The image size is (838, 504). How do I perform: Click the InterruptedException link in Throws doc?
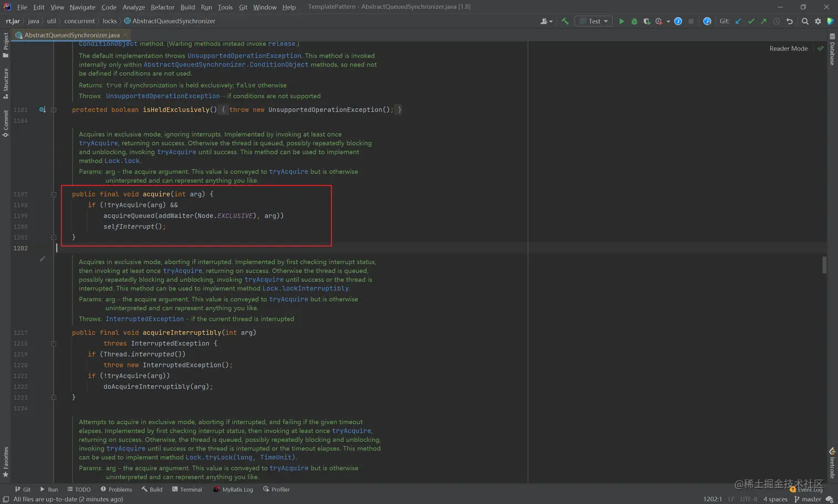pyautogui.click(x=145, y=319)
